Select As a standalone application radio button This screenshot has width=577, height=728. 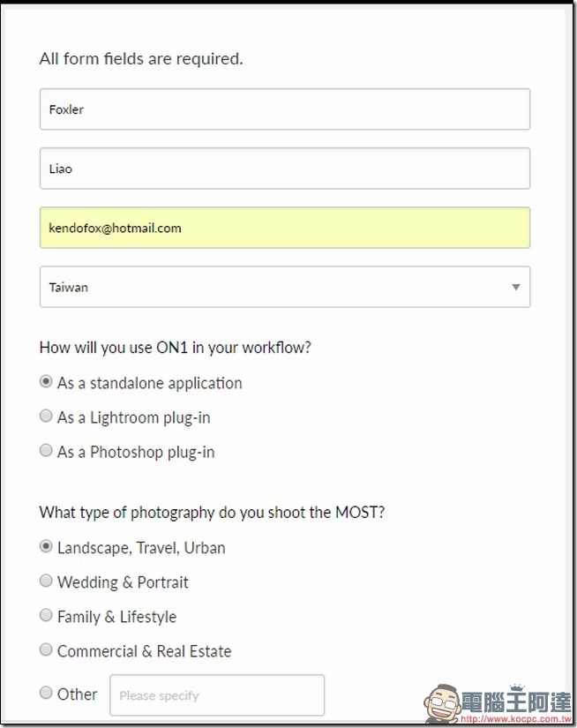[x=46, y=381]
